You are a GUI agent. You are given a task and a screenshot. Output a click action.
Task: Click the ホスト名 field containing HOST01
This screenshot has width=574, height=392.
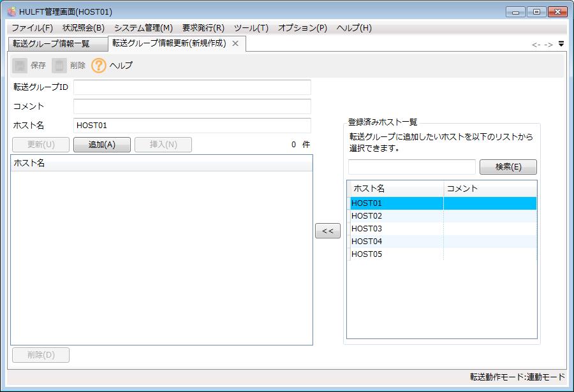click(x=192, y=125)
